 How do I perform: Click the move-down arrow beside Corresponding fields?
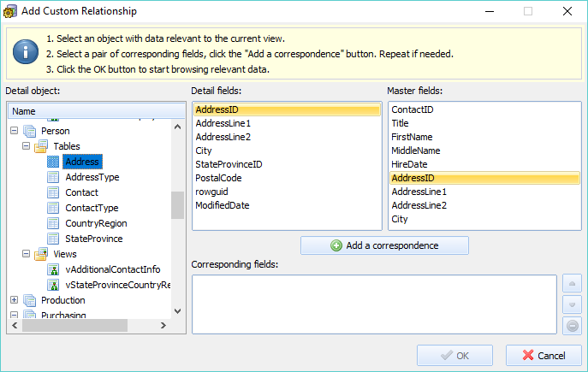tap(572, 304)
